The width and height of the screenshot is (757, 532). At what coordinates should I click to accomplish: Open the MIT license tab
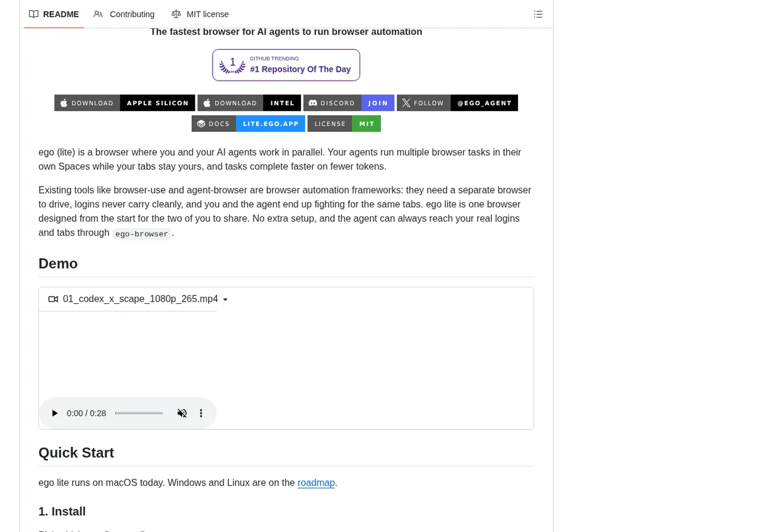coord(200,14)
